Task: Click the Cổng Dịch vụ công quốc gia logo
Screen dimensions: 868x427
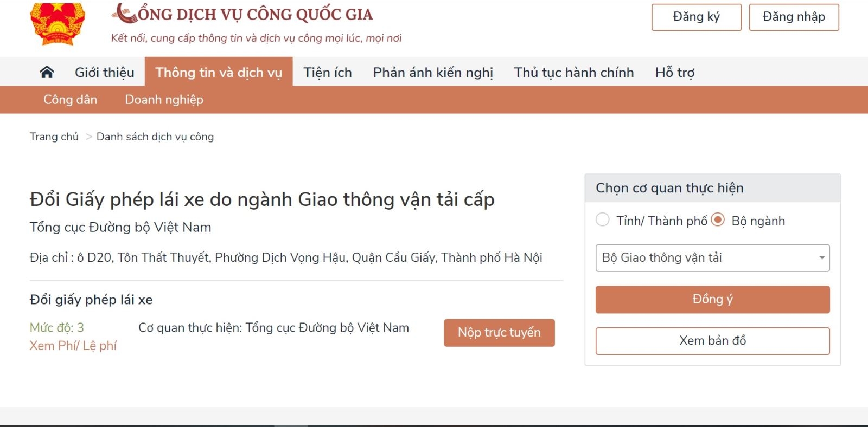Action: pos(242,15)
